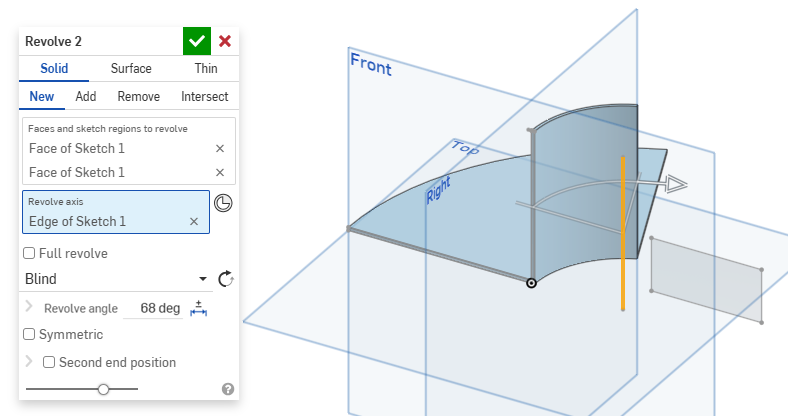Choose the Intersect operation
Image resolution: width=788 pixels, height=416 pixels.
[x=204, y=97]
